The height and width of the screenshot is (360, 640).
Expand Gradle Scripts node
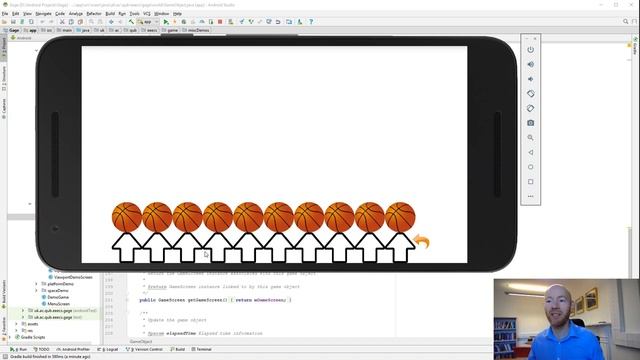tap(10, 337)
